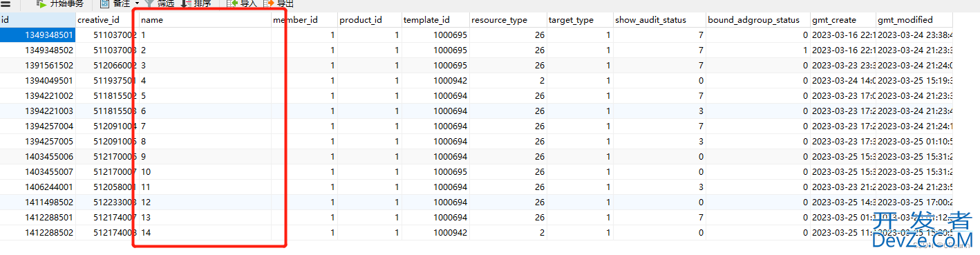980x255 pixels.
Task: Click id cell 1391561502
Action: pos(37,66)
